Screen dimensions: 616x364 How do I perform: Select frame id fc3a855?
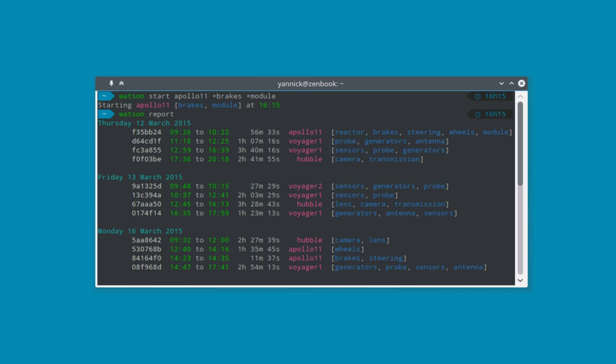click(x=147, y=150)
